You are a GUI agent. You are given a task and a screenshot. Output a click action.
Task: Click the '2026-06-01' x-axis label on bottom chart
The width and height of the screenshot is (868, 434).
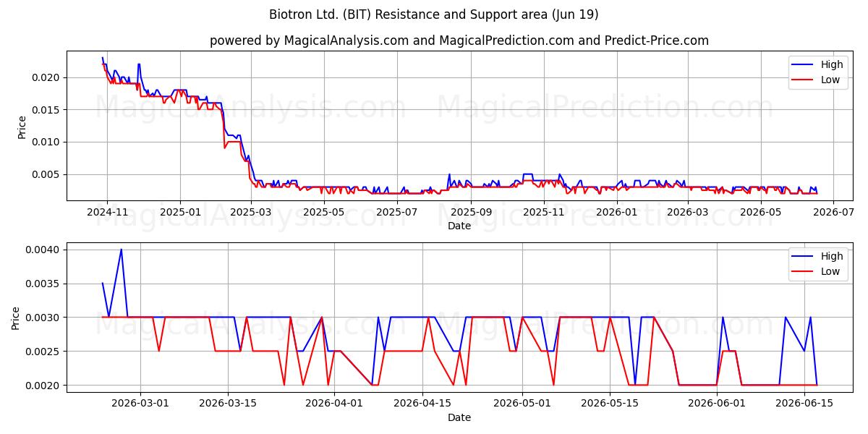coord(716,404)
